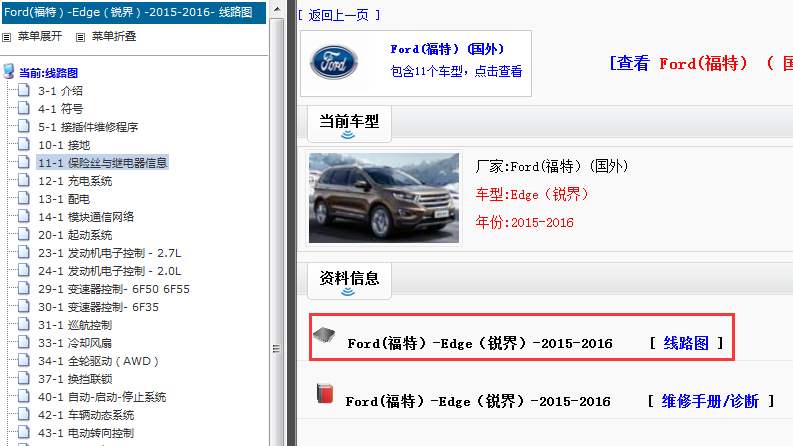Click the sidebar splitter grip handle

[276, 349]
